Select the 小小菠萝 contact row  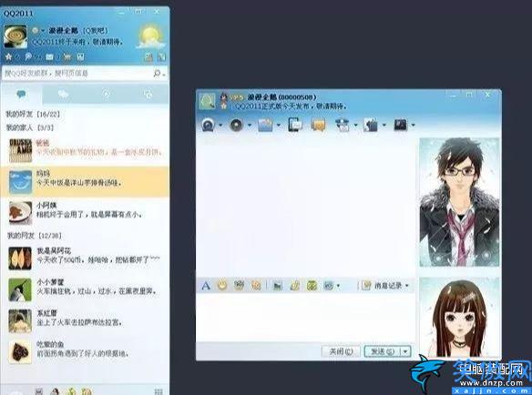click(x=85, y=289)
